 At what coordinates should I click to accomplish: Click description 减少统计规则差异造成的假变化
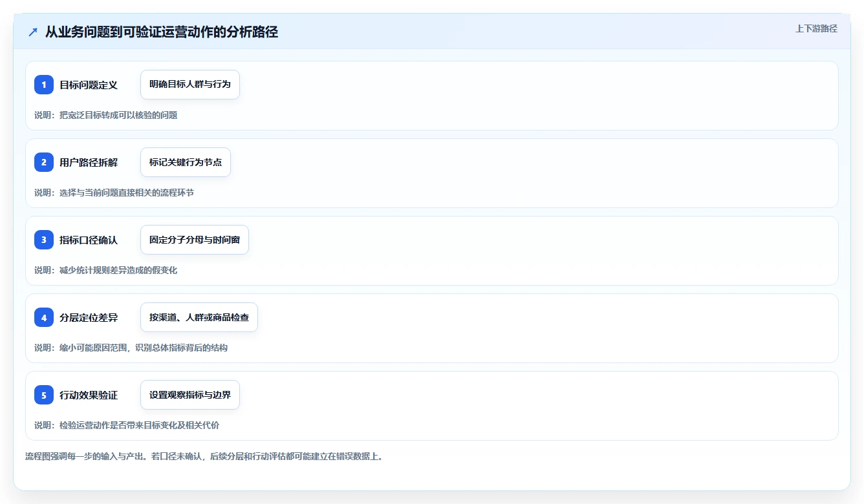point(118,270)
